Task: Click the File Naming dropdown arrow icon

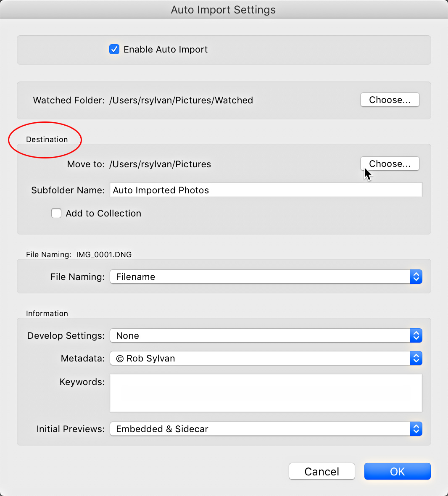Action: [416, 277]
